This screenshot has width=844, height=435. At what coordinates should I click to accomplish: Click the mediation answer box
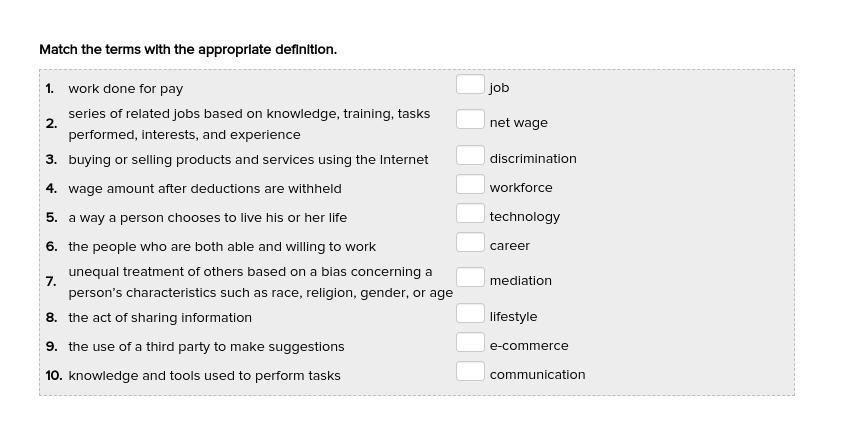pyautogui.click(x=470, y=277)
